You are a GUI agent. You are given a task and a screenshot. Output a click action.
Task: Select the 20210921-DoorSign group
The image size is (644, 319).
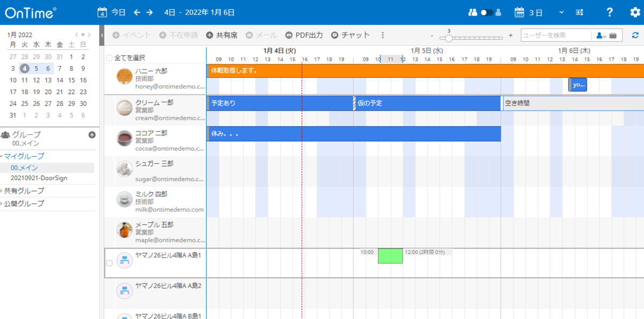pos(39,178)
